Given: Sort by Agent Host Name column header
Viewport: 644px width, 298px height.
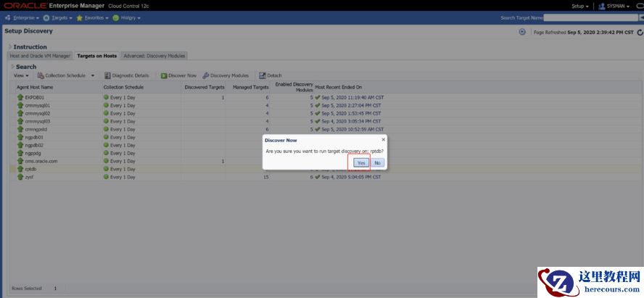Looking at the screenshot, I should (x=35, y=87).
